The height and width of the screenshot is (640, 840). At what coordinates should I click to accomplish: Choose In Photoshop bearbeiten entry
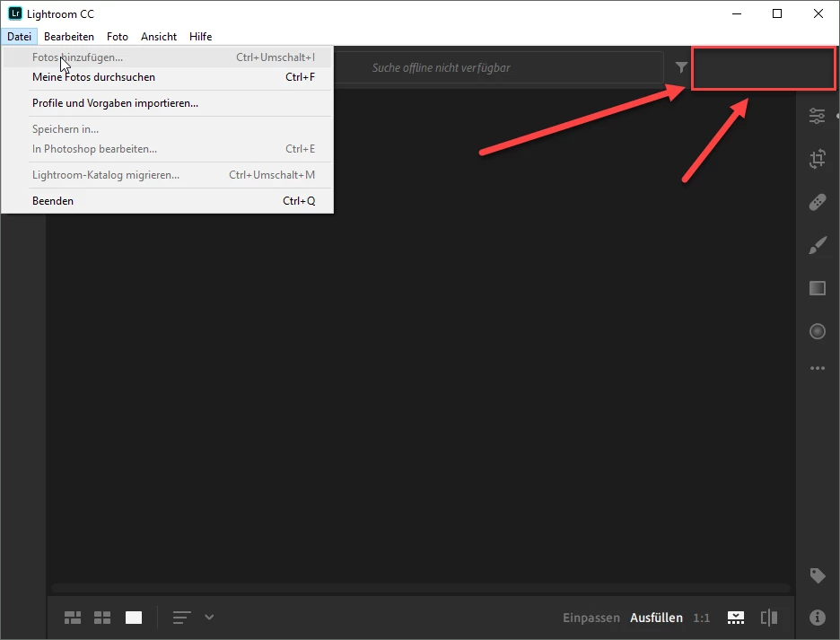coord(167,149)
